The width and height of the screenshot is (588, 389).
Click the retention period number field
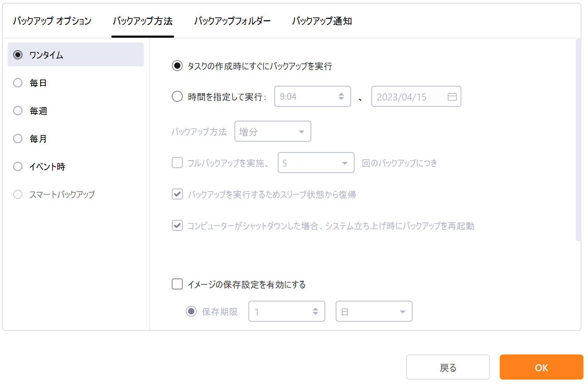(x=287, y=311)
